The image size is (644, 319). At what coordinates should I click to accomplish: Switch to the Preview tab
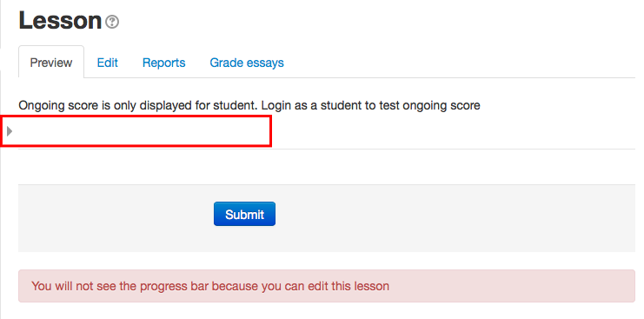[51, 63]
